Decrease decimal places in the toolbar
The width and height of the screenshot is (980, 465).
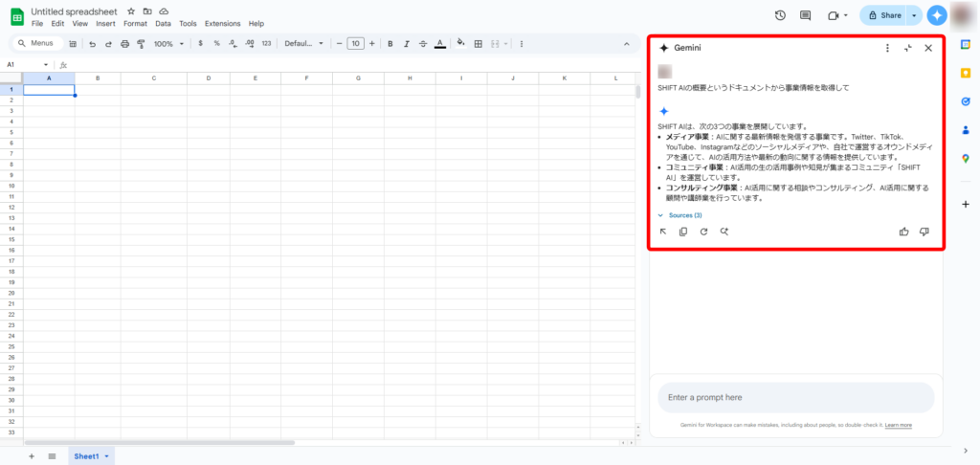pyautogui.click(x=233, y=44)
